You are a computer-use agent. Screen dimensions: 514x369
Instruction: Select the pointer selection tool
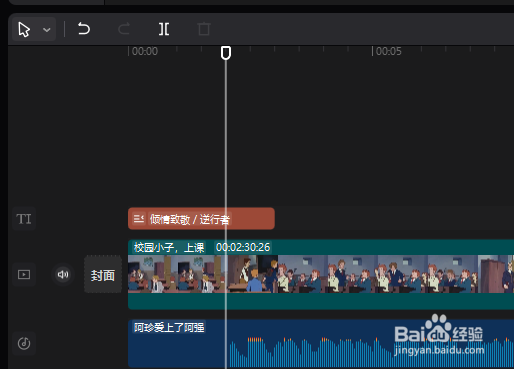pos(24,29)
